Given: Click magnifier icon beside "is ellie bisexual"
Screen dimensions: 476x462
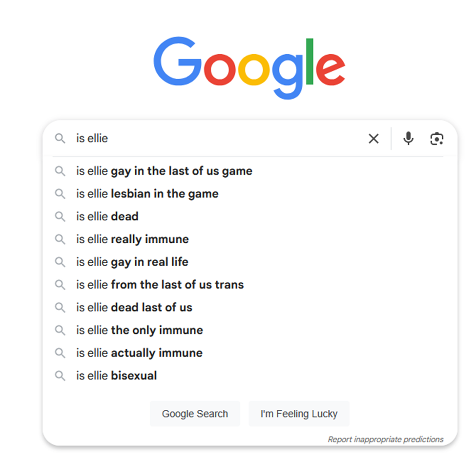Looking at the screenshot, I should tap(60, 376).
